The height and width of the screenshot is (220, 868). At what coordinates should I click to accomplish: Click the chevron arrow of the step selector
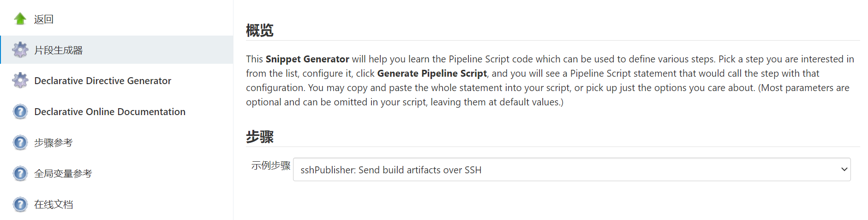pos(844,169)
